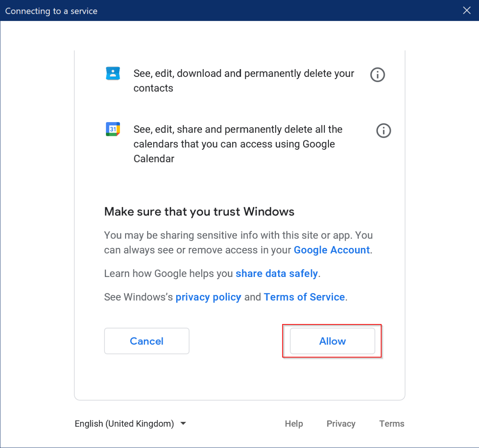This screenshot has width=479, height=448.
Task: Click the Help link
Action: (294, 423)
